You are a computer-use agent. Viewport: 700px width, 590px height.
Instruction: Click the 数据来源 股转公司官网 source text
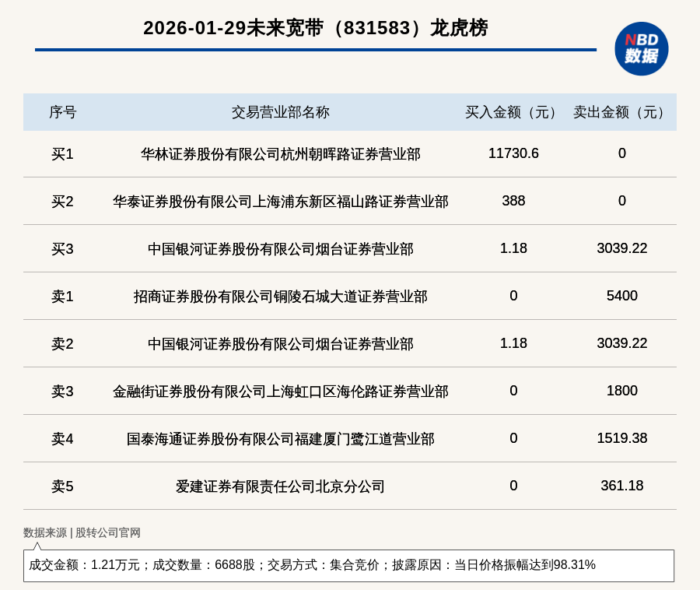point(82,532)
